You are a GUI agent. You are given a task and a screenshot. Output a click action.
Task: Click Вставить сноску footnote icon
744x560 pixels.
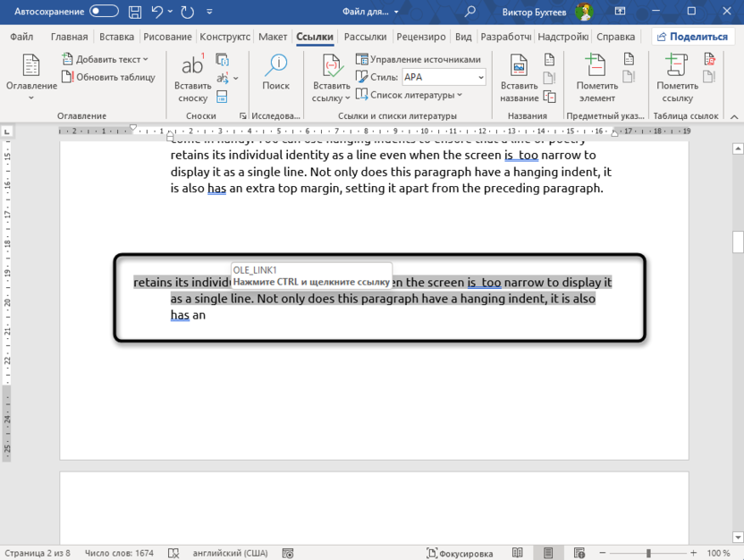(x=192, y=77)
